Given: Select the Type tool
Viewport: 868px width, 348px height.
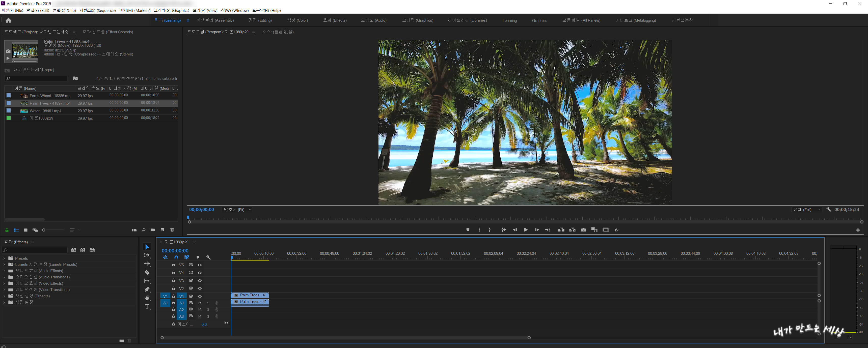Looking at the screenshot, I should [147, 306].
